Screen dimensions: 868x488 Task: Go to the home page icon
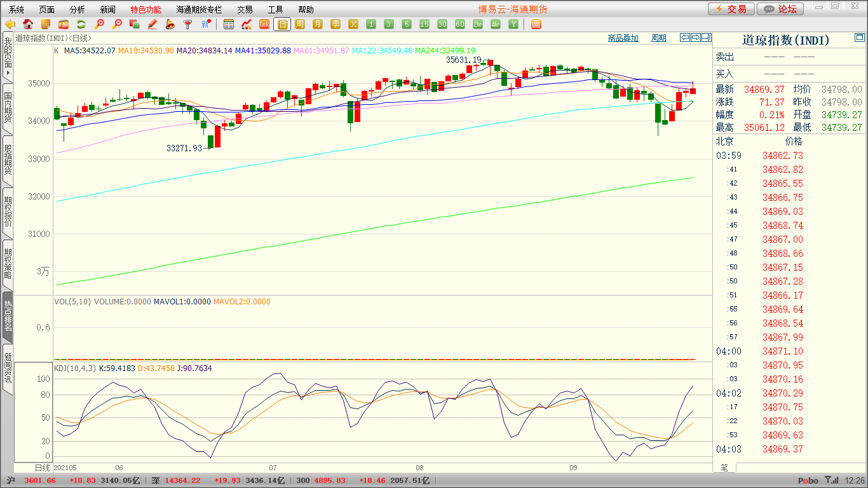[x=28, y=24]
